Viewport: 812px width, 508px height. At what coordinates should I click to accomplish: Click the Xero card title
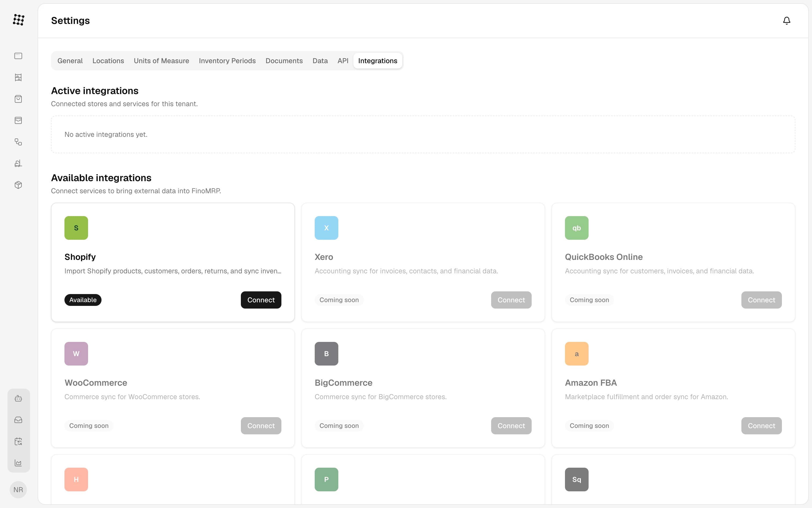[x=324, y=257]
